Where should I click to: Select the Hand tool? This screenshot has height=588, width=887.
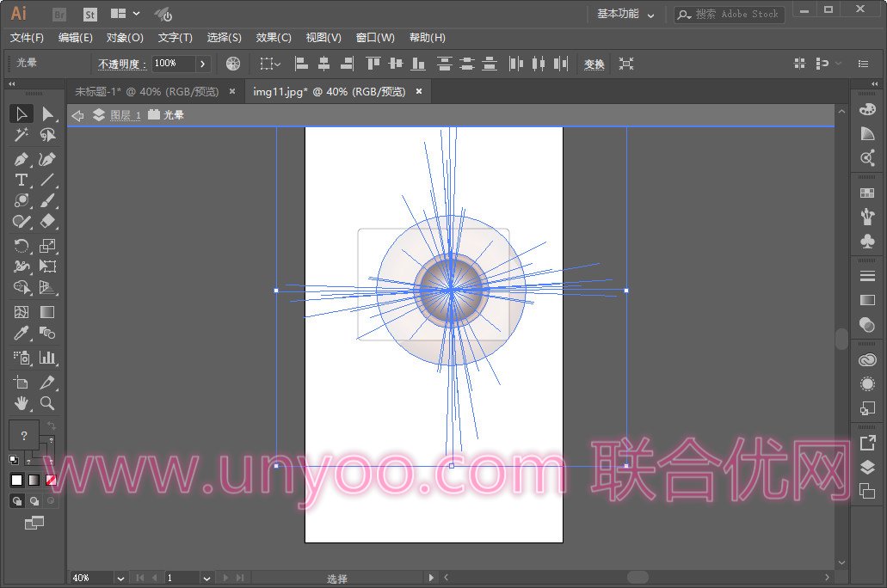[22, 402]
